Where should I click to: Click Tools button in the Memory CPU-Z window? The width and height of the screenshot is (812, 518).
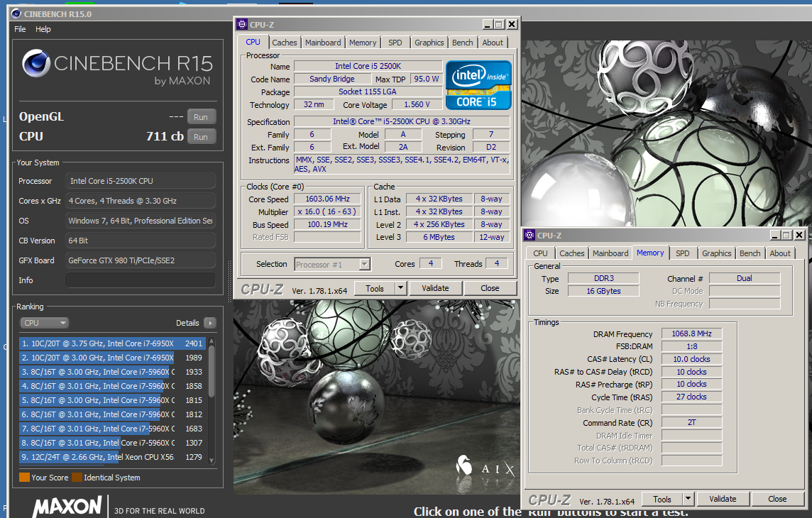662,500
